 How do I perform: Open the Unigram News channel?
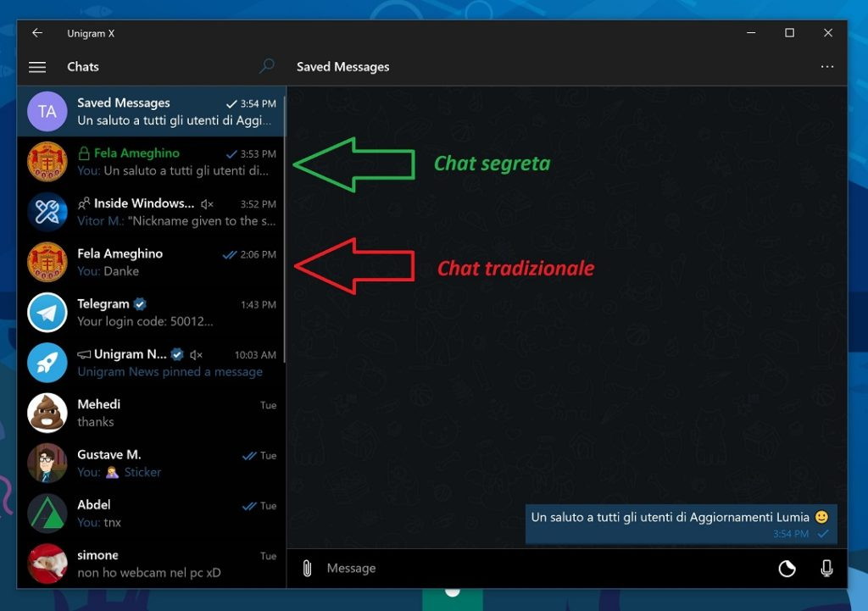point(151,363)
